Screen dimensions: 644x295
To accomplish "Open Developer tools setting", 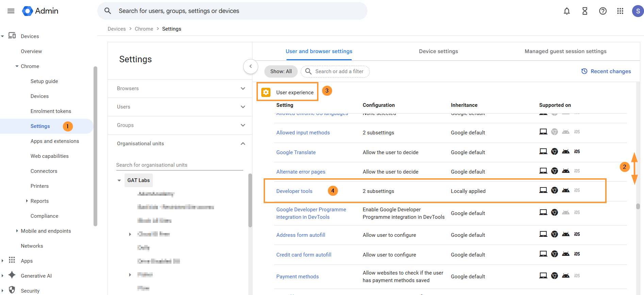I will 294,191.
